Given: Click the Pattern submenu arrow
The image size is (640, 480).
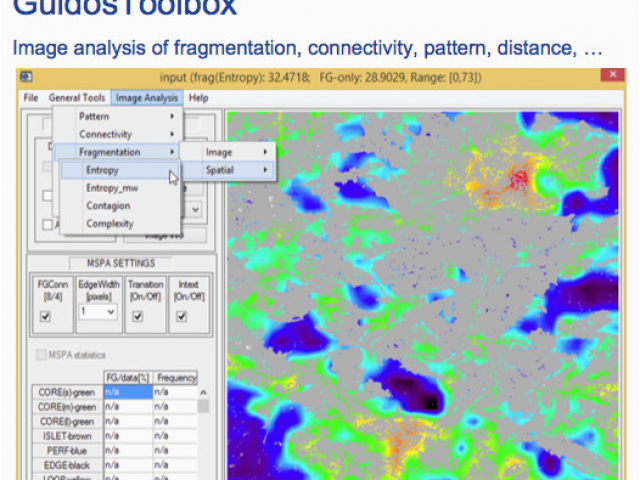Looking at the screenshot, I should (172, 116).
